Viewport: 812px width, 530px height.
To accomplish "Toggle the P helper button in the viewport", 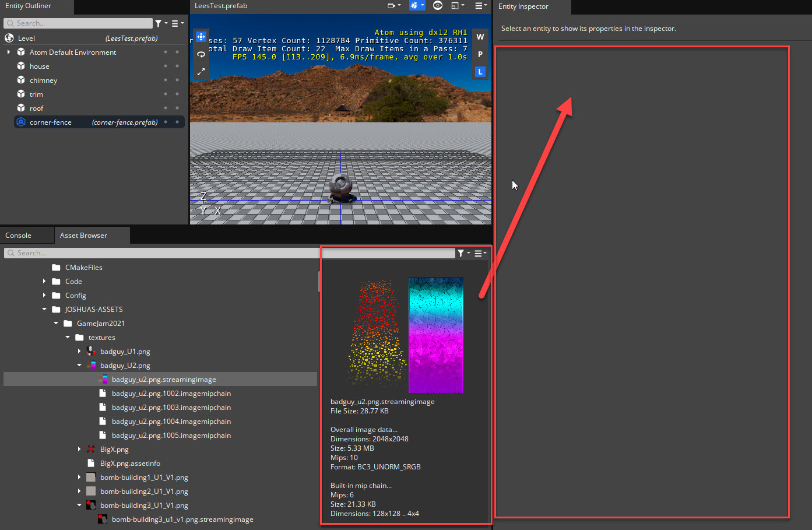I will (480, 54).
